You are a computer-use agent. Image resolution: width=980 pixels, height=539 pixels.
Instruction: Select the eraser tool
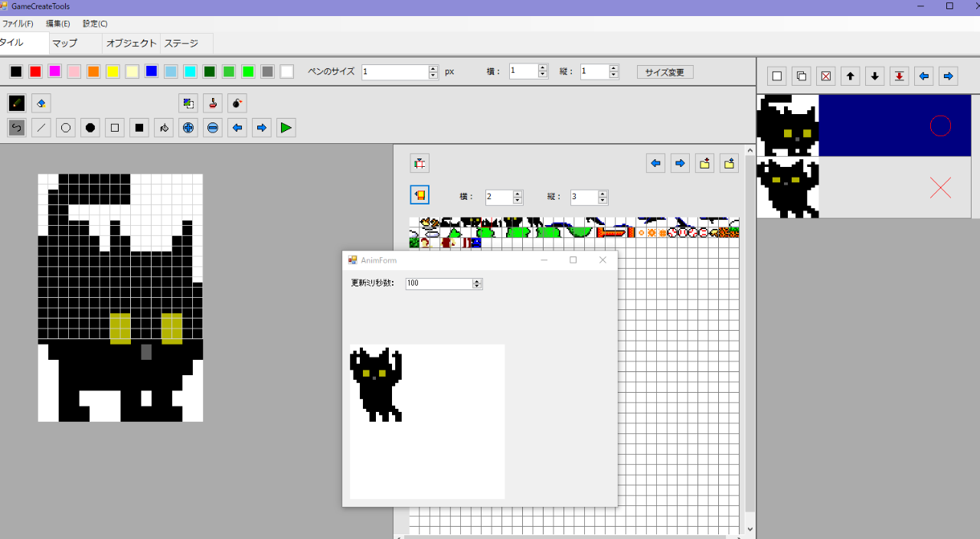41,103
